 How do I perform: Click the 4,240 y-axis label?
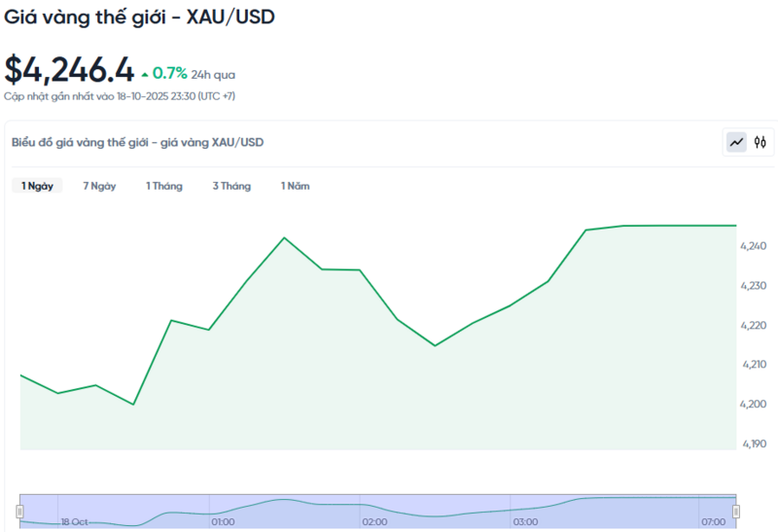(x=753, y=246)
